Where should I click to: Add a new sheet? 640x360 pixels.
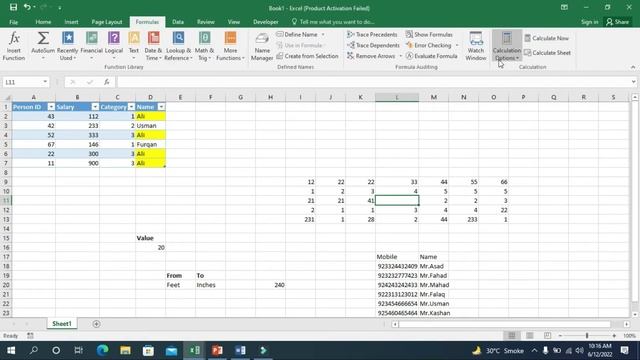(x=96, y=324)
